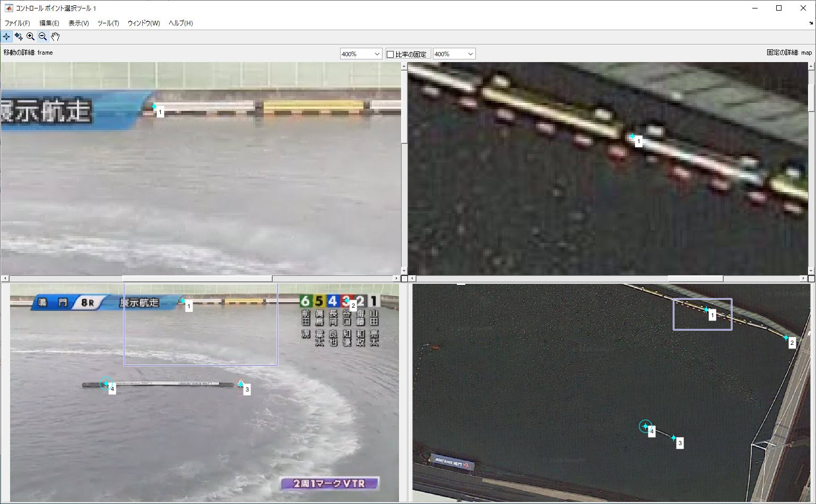Viewport: 816px width, 504px height.
Task: Select control point 2 in map overview
Action: 786,337
